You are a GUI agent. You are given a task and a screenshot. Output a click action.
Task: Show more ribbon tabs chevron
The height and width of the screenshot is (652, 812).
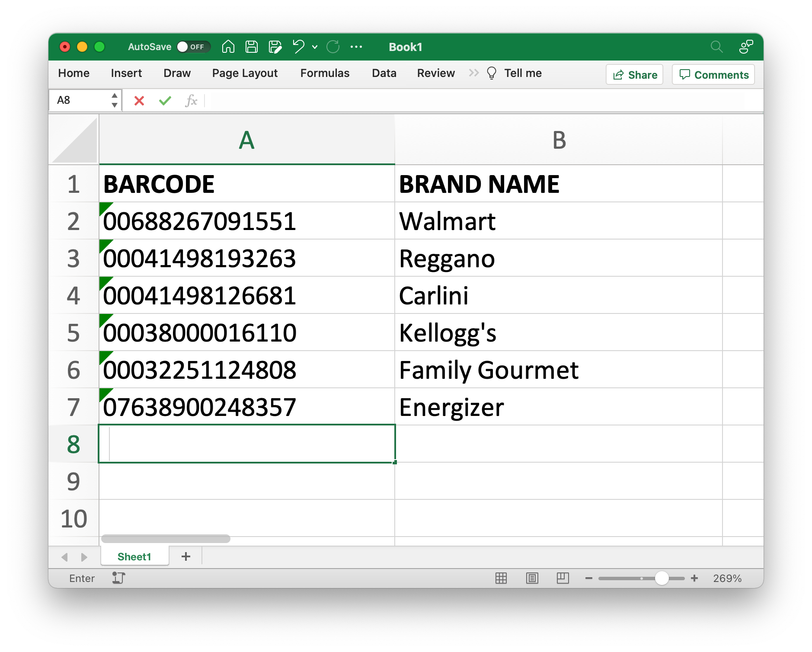click(474, 73)
